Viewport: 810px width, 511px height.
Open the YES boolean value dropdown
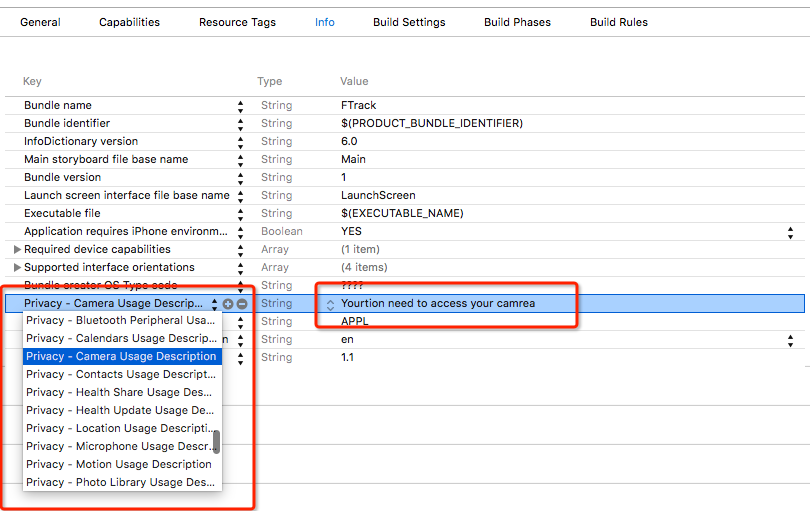click(x=791, y=232)
